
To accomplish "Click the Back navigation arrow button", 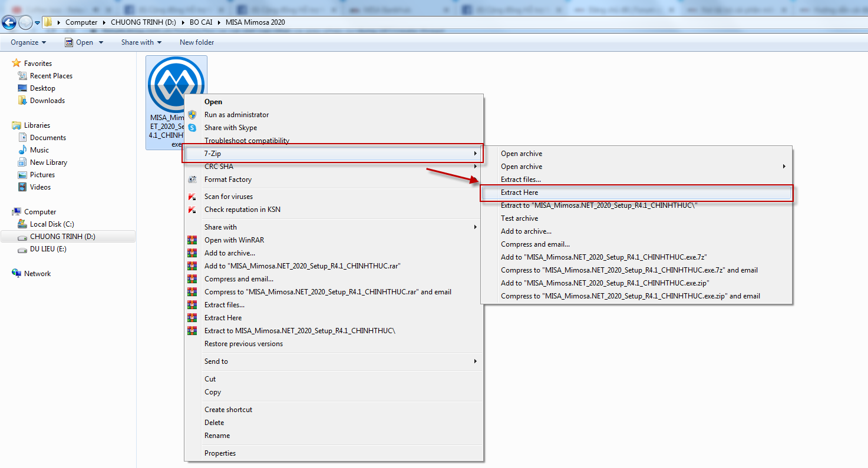I will tap(9, 22).
